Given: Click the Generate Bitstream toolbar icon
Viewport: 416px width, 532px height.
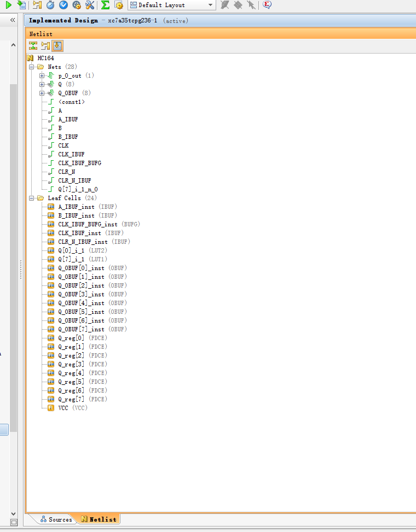Looking at the screenshot, I should tap(22, 5).
